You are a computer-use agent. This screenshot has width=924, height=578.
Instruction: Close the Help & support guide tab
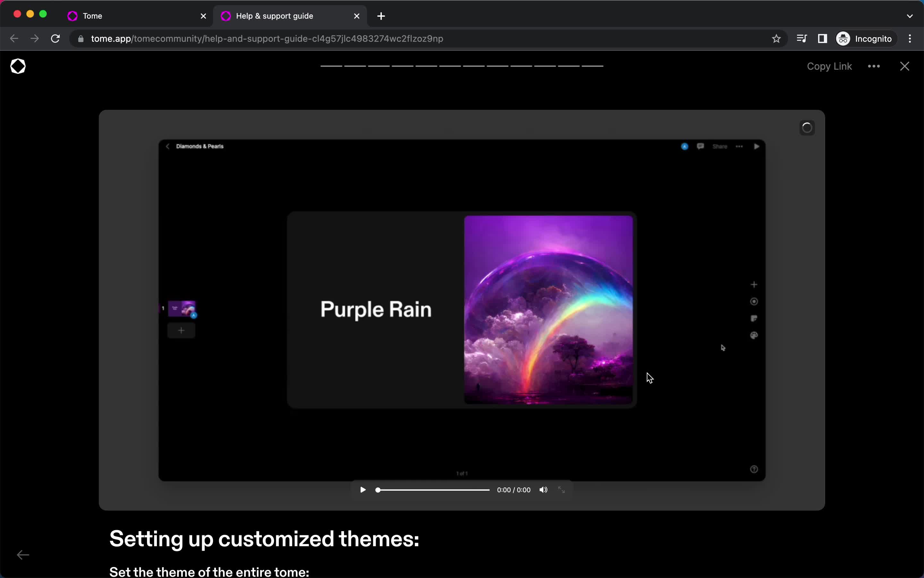[x=357, y=16]
